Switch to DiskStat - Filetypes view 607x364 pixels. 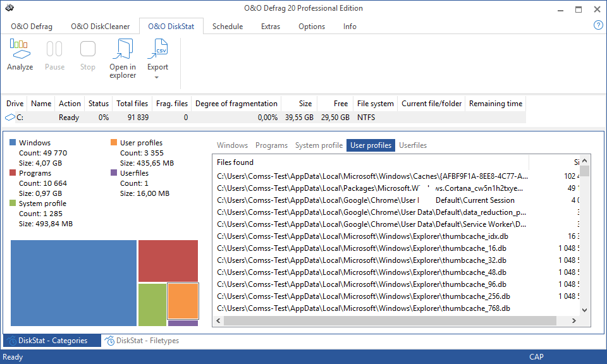click(142, 341)
